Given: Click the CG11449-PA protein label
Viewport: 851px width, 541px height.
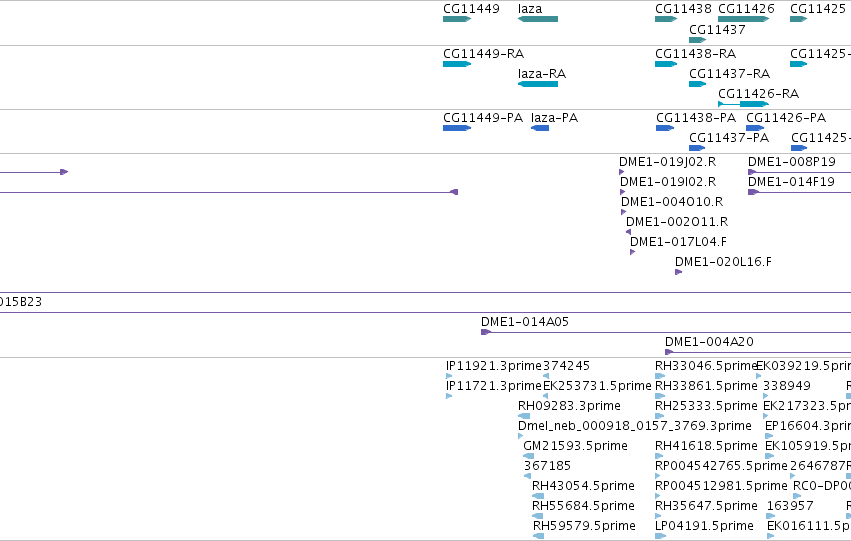Looking at the screenshot, I should coord(483,118).
